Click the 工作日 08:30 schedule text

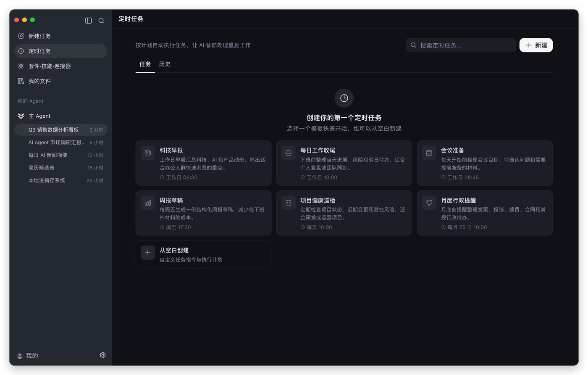[x=181, y=177]
